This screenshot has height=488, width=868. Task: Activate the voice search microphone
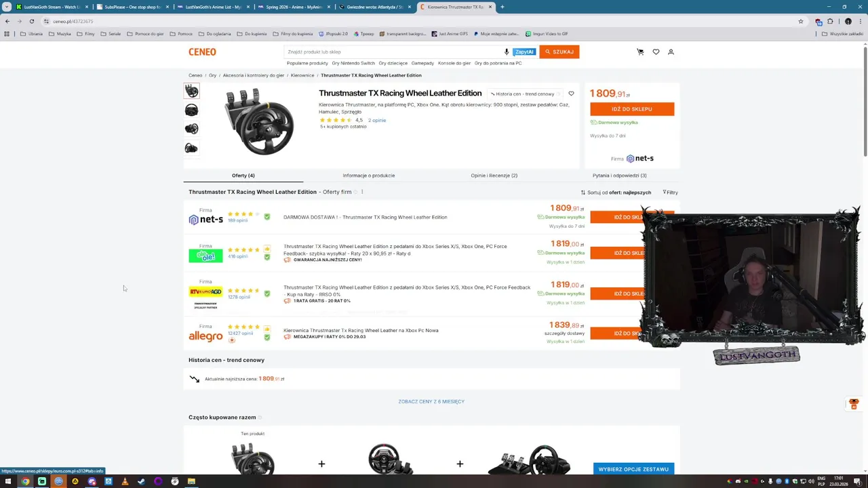[507, 52]
